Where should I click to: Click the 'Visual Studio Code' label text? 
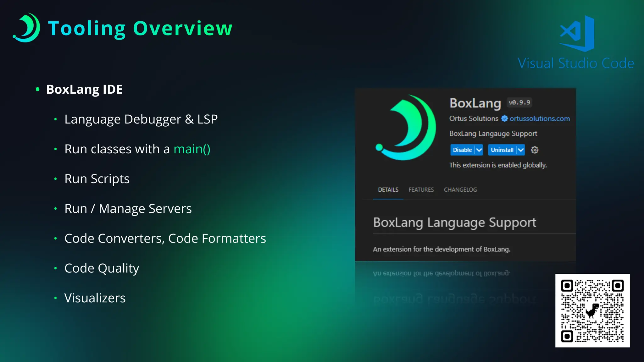[x=576, y=63]
